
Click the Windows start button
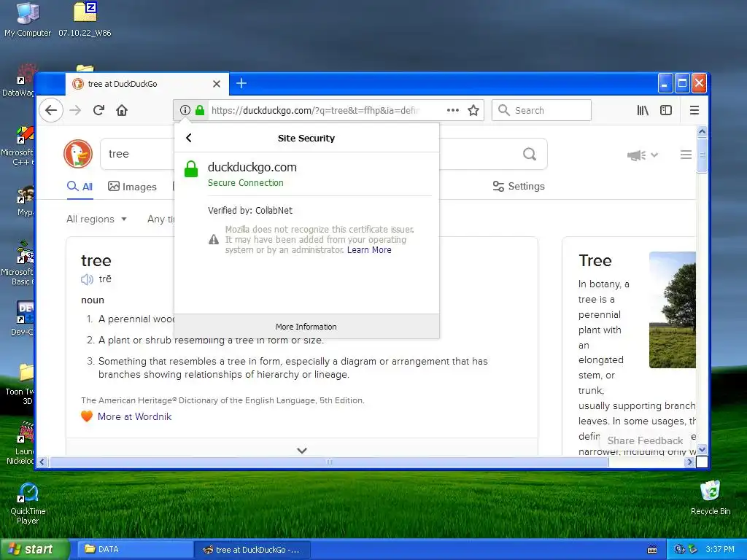pos(34,550)
